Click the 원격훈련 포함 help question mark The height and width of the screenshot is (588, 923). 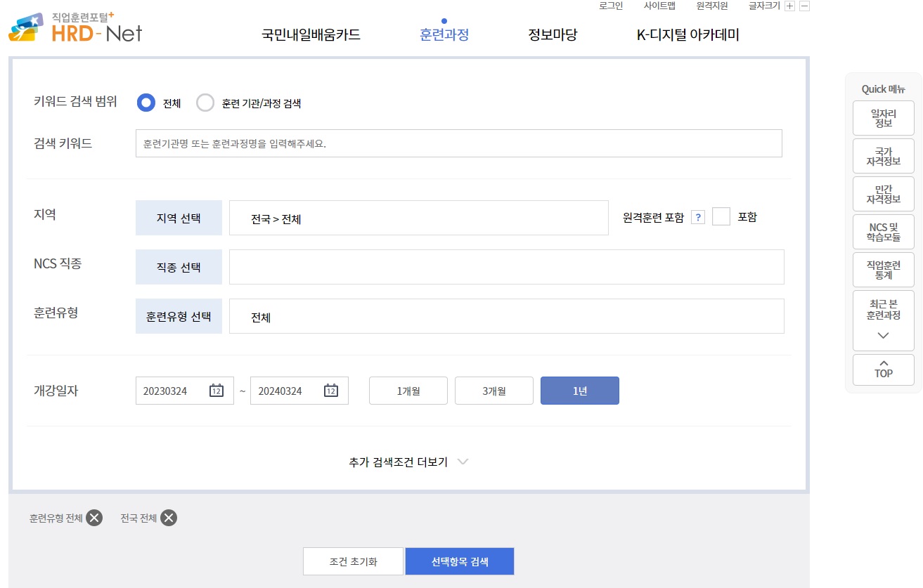(697, 216)
